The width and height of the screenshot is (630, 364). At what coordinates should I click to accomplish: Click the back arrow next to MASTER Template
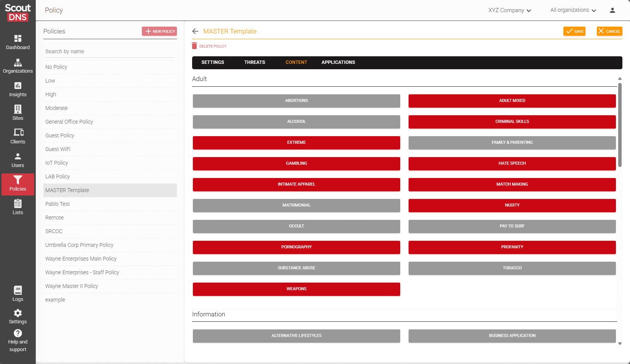(x=195, y=31)
